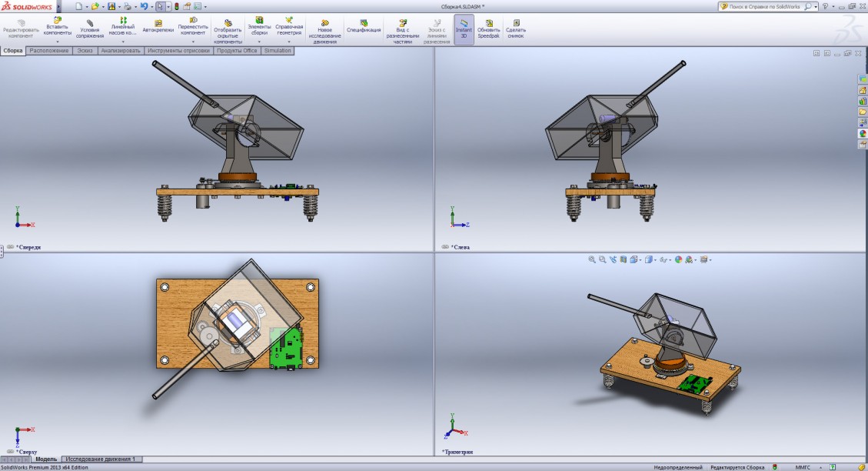
Task: Click the *Слева view label
Action: click(x=461, y=247)
